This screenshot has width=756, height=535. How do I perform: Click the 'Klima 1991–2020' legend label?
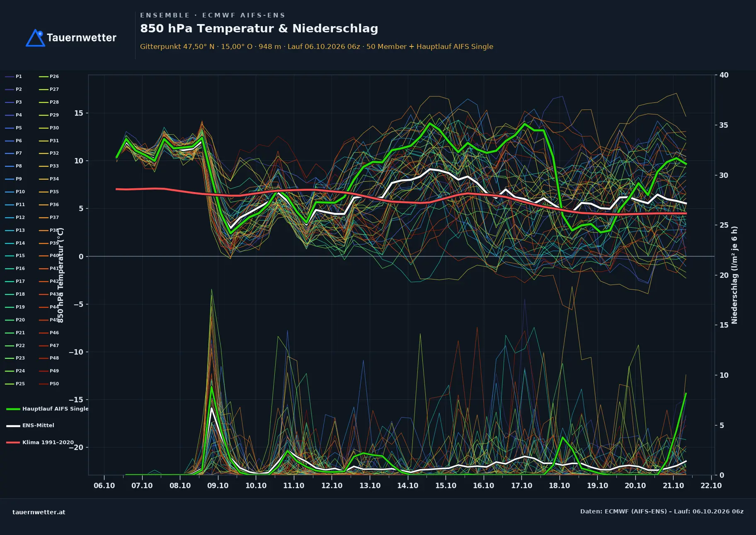click(x=48, y=442)
